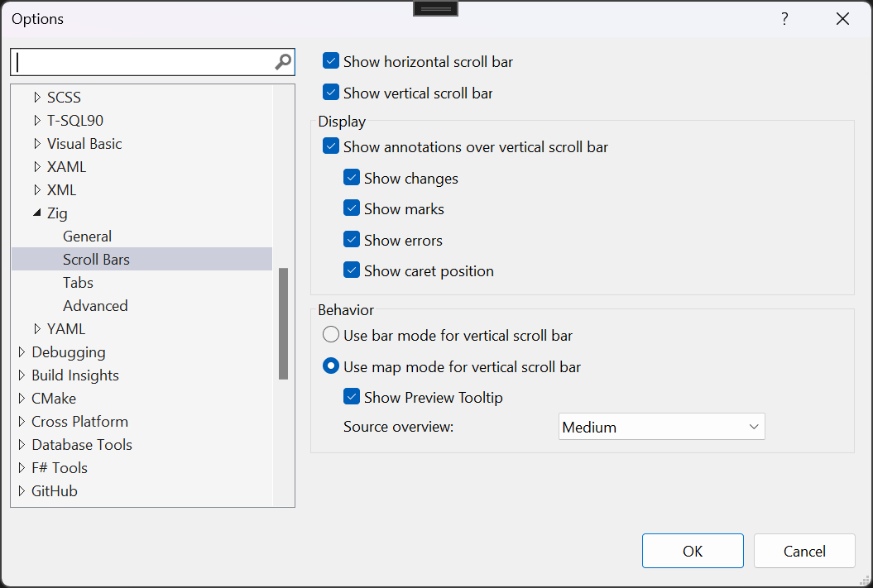Collapse the Zig settings node
This screenshot has width=873, height=588.
[38, 213]
